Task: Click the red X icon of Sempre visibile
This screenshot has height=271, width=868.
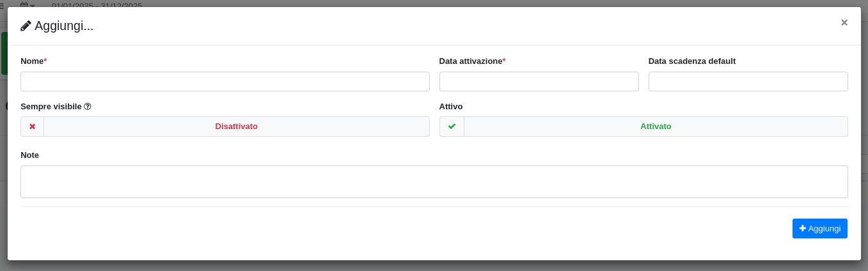Action: coord(33,127)
